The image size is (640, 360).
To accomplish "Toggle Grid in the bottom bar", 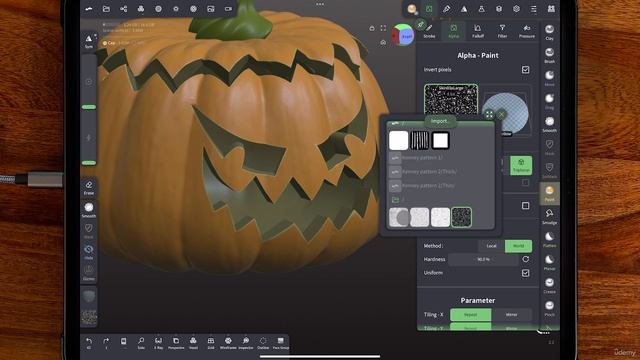I will click(211, 343).
